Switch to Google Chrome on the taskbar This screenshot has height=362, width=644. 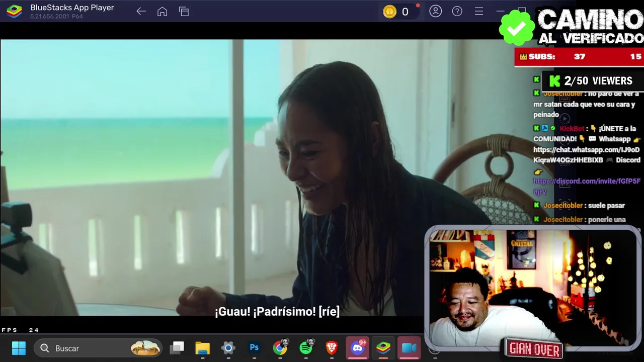click(x=280, y=347)
